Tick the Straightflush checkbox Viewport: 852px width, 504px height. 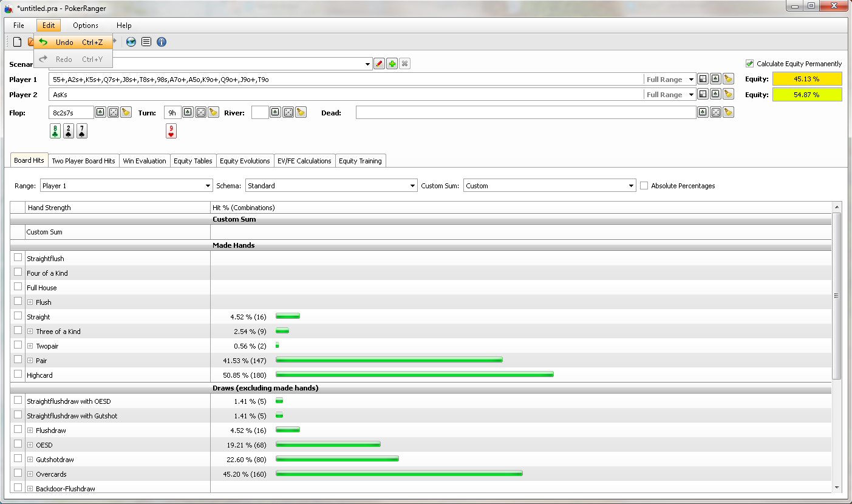click(18, 257)
